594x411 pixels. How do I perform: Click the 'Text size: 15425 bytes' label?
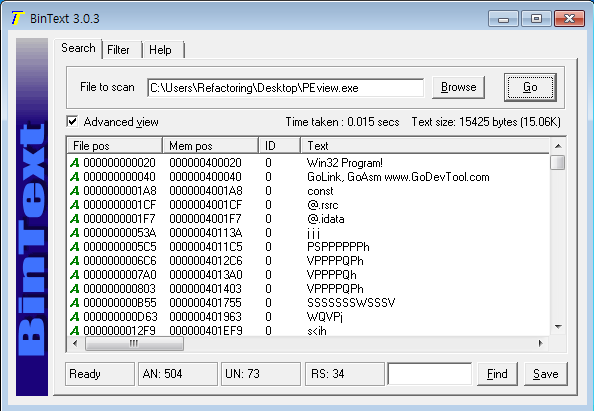486,122
